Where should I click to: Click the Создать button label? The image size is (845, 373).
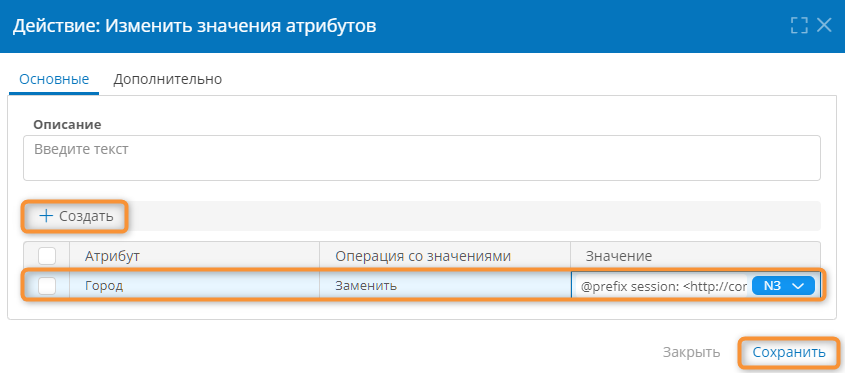pyautogui.click(x=86, y=216)
